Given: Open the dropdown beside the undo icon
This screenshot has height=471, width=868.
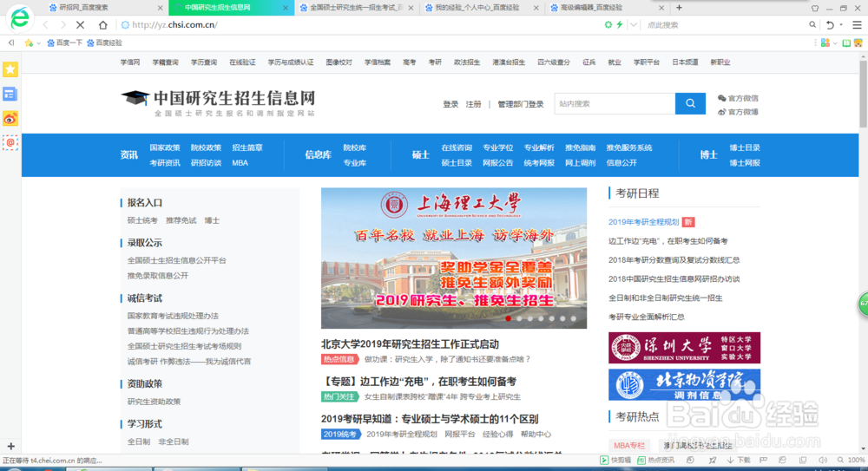Looking at the screenshot, I should point(841,25).
